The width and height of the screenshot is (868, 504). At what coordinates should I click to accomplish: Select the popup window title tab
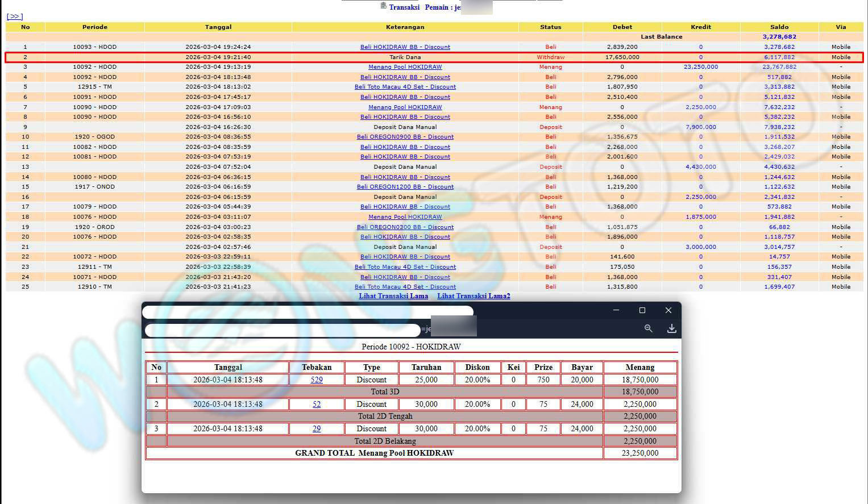point(308,311)
